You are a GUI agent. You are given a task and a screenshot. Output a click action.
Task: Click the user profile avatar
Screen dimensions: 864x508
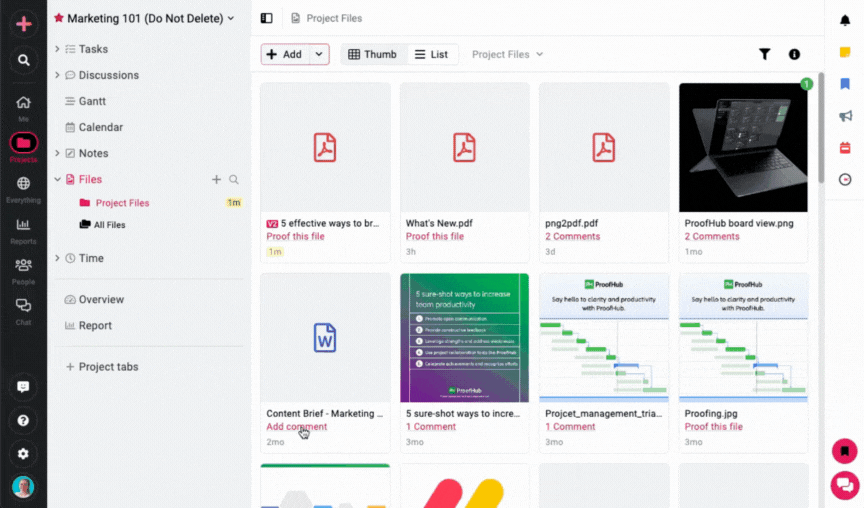(23, 487)
